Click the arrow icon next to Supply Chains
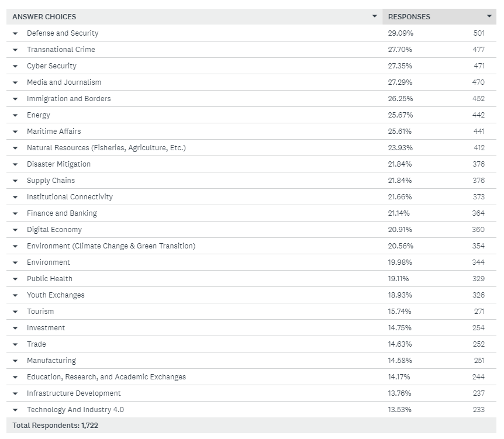This screenshot has height=439, width=504. coord(15,181)
